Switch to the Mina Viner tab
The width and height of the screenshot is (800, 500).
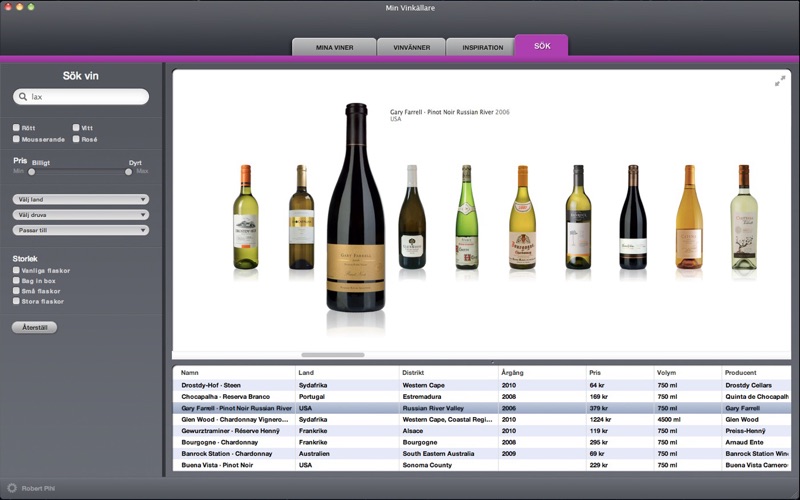tap(334, 47)
